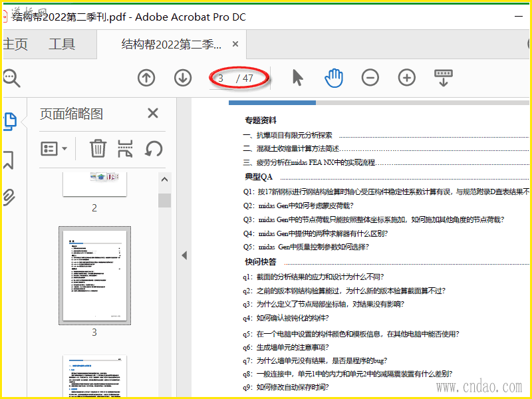The height and width of the screenshot is (399, 532).
Task: Click the scrolling page display icon
Action: click(444, 78)
